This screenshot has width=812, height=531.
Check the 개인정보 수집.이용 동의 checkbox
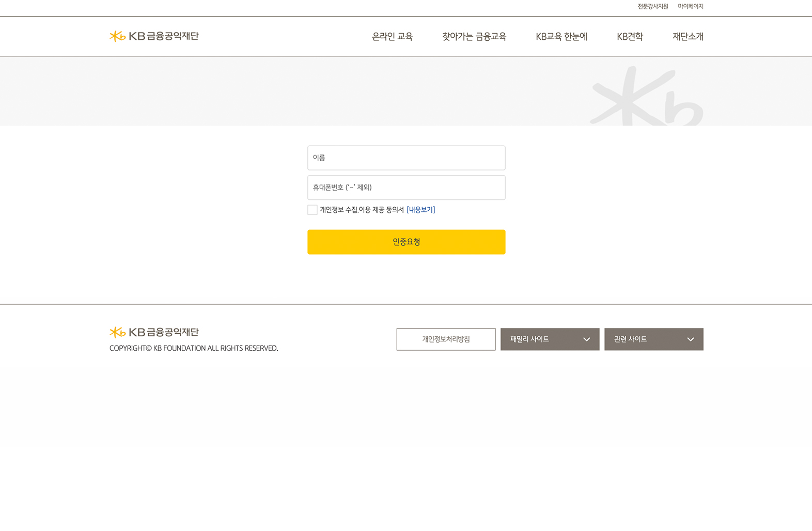pyautogui.click(x=313, y=210)
